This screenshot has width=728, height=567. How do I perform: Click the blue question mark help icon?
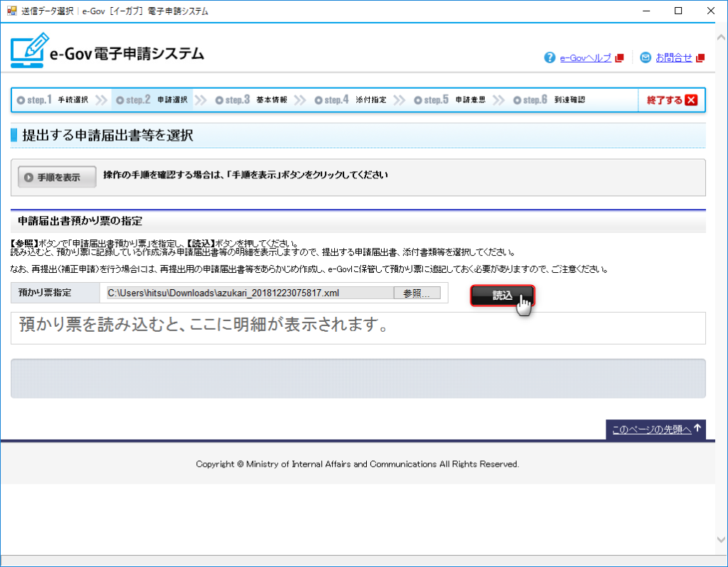click(550, 58)
